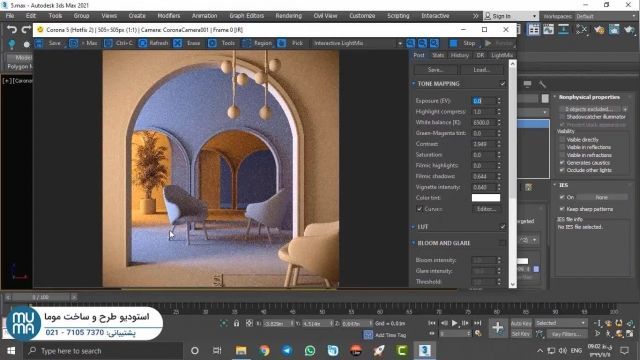The height and width of the screenshot is (360, 640).
Task: Click the Erase icon in Corona VFB
Action: point(178,43)
